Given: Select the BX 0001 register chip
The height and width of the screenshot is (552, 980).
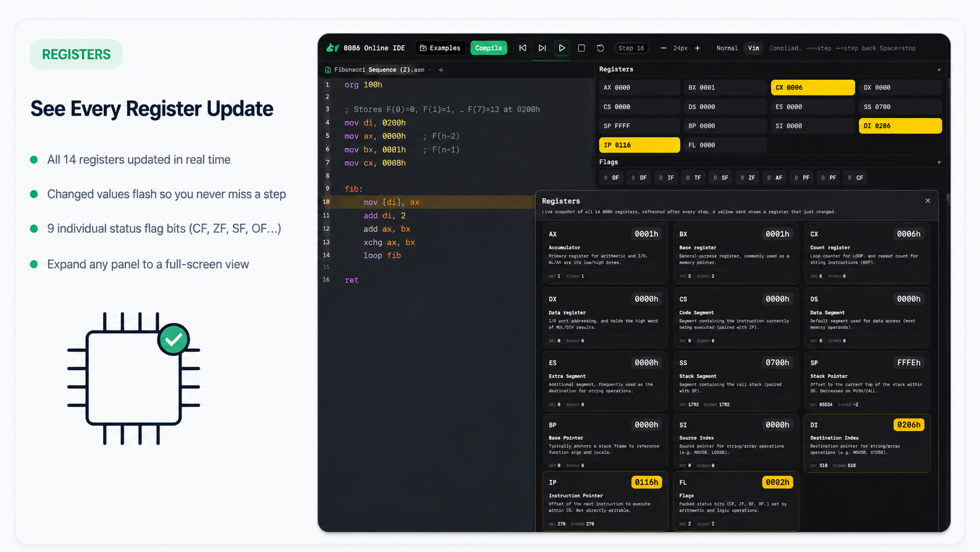Looking at the screenshot, I should pos(725,87).
